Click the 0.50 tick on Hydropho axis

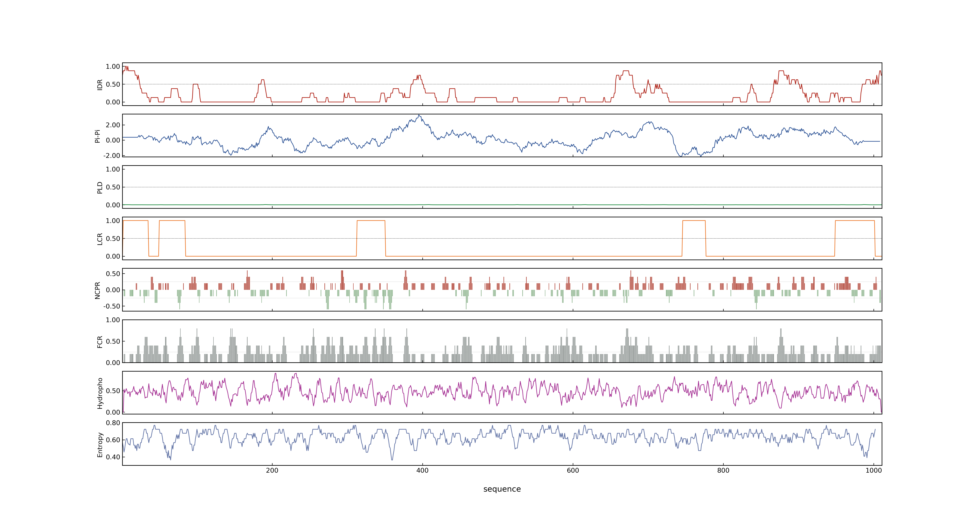click(113, 391)
